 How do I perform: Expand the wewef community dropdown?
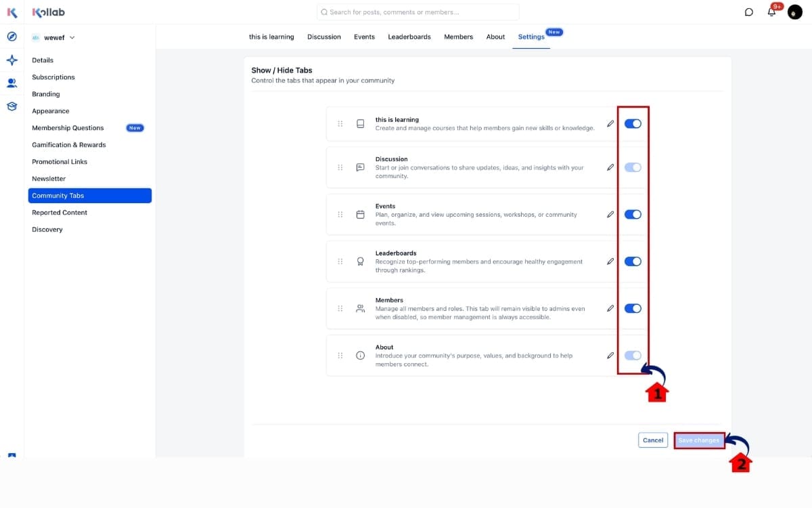(x=54, y=38)
